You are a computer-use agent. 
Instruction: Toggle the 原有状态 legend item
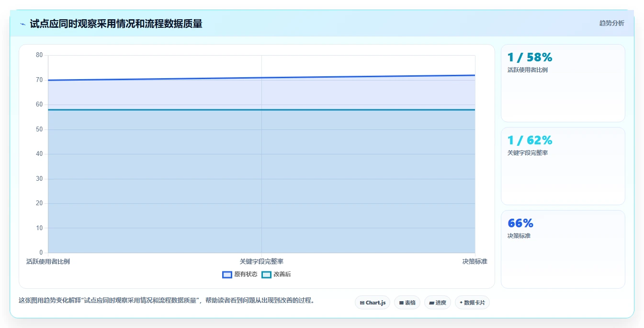[240, 274]
